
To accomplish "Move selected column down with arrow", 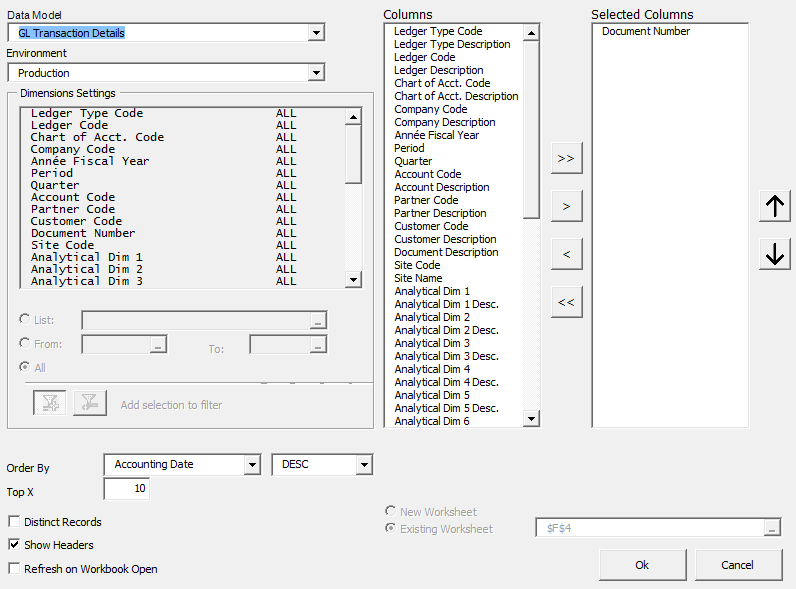I will [774, 255].
